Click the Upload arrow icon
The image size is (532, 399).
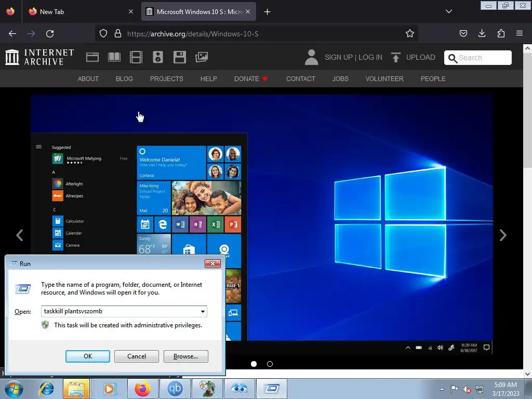click(x=395, y=57)
